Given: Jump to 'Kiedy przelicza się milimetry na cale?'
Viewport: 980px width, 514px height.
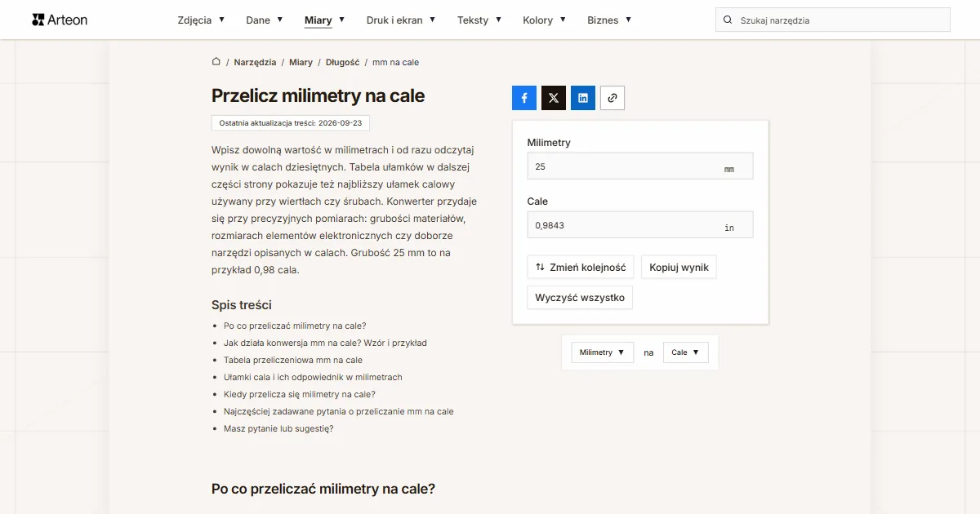Looking at the screenshot, I should tap(300, 394).
